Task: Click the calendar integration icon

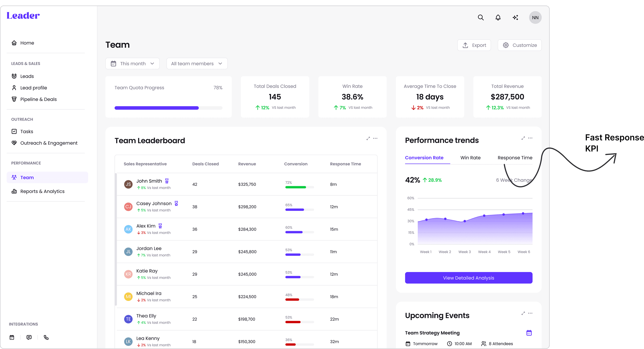Action: tap(12, 337)
